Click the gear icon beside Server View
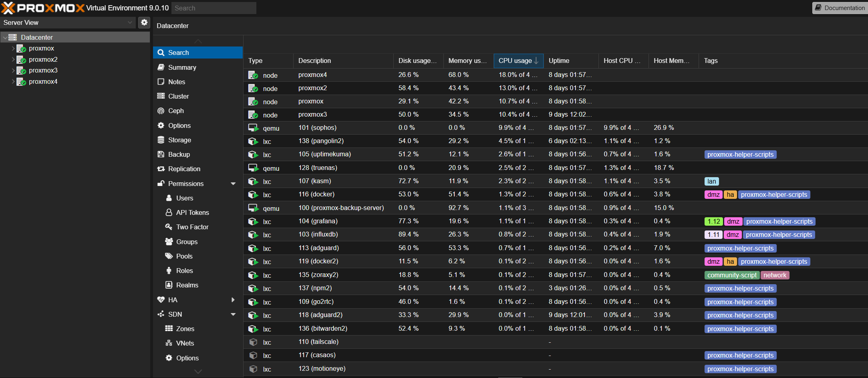Viewport: 868px width, 378px height. [144, 22]
